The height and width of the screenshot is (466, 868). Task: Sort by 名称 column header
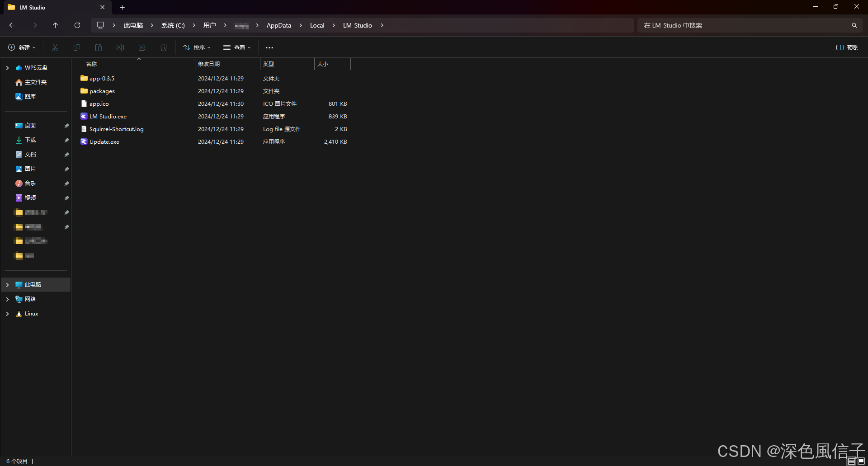91,64
